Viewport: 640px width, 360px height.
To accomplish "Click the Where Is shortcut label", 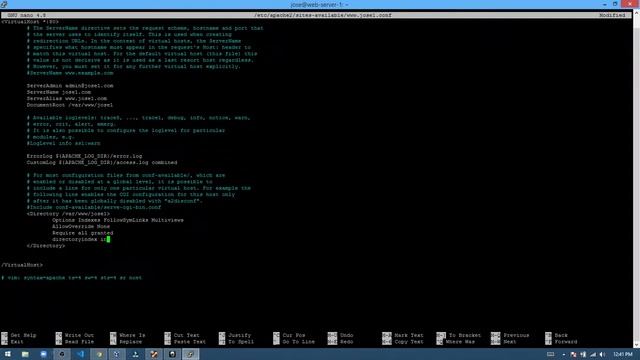I will pos(132,335).
